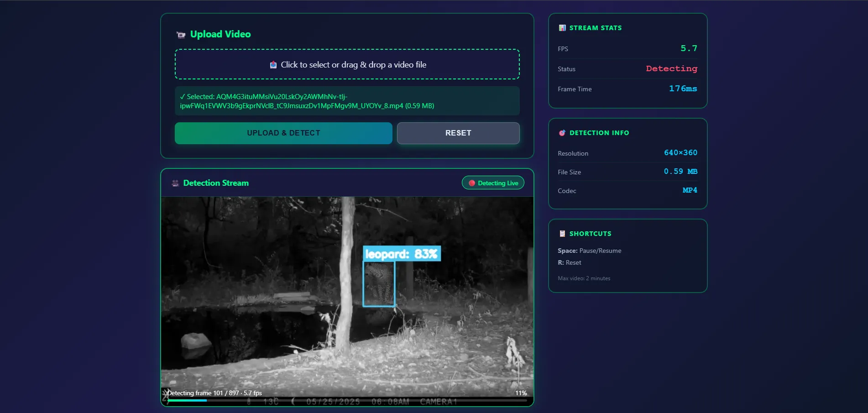Click the upload icon in the drop zone
Viewport: 868px width, 413px height.
(273, 65)
